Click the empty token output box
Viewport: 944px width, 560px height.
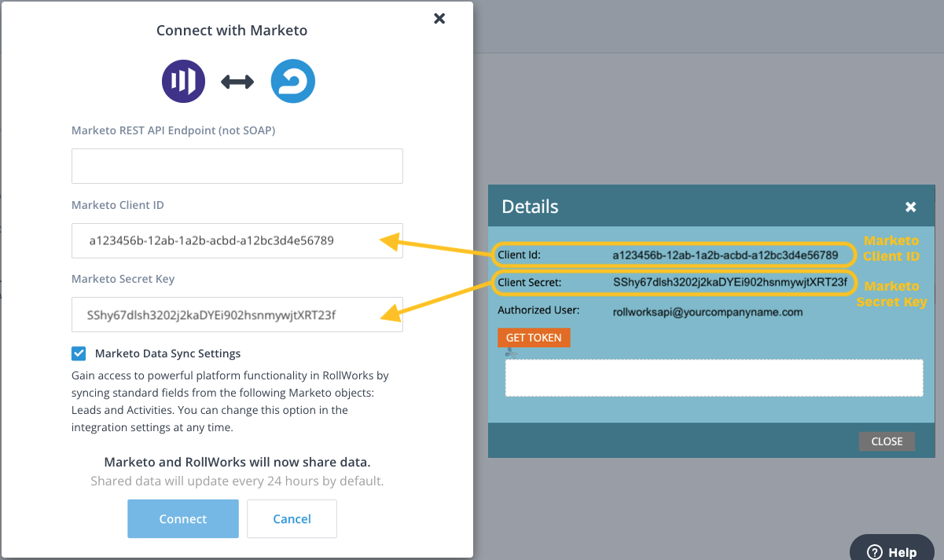point(713,378)
